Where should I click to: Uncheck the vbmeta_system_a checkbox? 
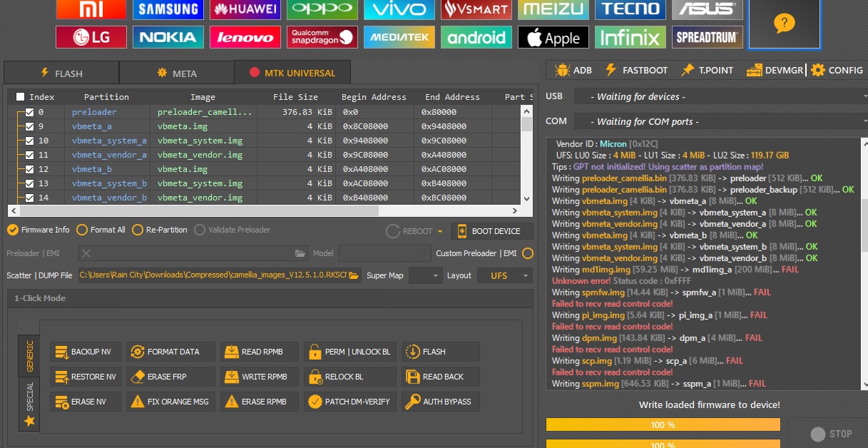(x=29, y=141)
